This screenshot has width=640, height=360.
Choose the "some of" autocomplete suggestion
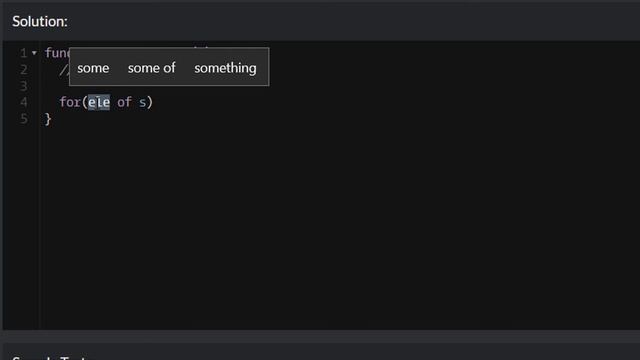(151, 68)
